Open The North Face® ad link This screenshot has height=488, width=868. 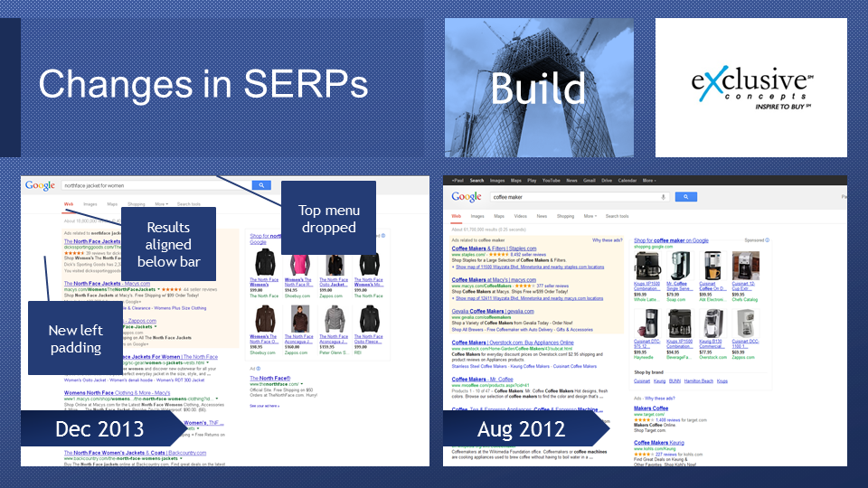click(x=270, y=379)
